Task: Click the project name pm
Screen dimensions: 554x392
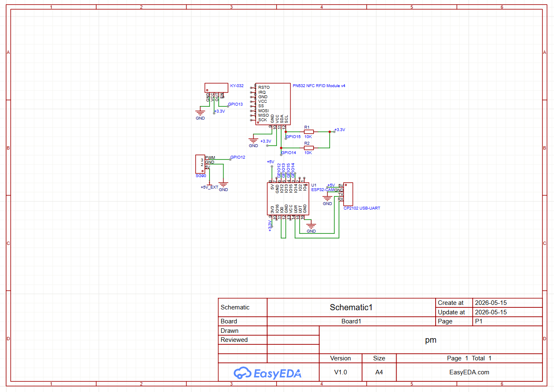Action: click(431, 340)
